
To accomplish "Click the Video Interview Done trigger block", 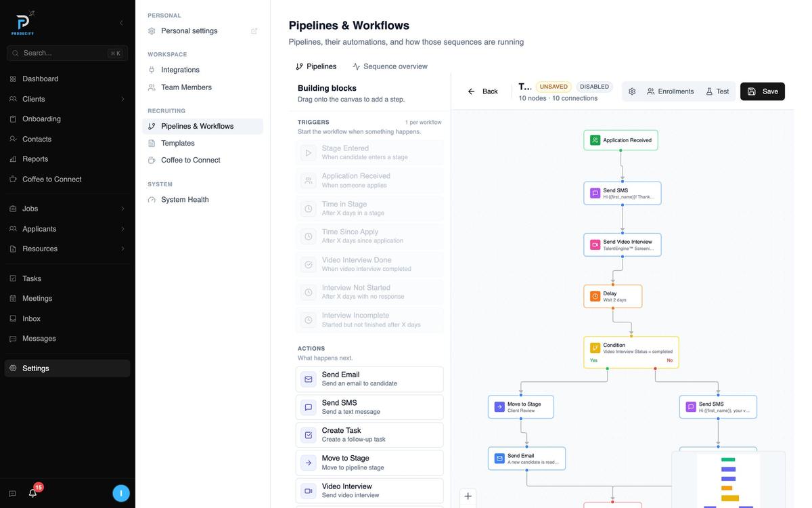I will coord(369,264).
